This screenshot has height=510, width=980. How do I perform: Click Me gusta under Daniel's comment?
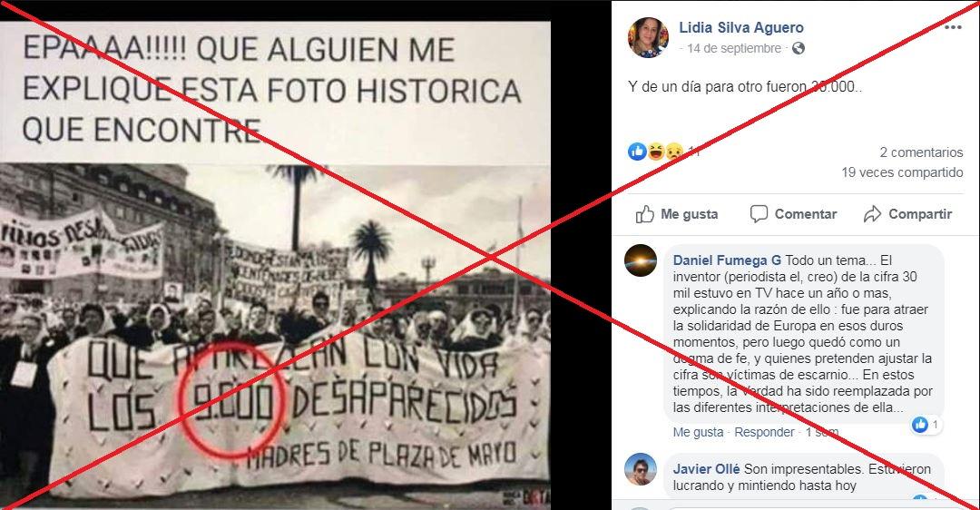pyautogui.click(x=698, y=432)
